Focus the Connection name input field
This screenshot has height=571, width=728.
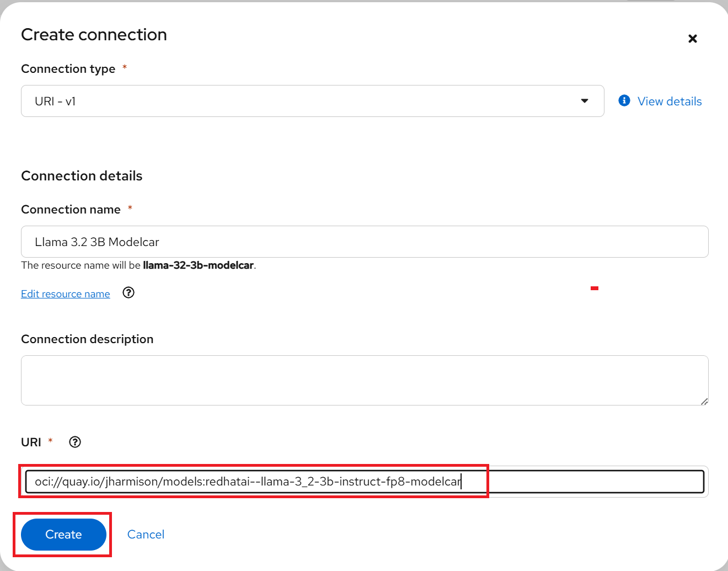pos(364,242)
